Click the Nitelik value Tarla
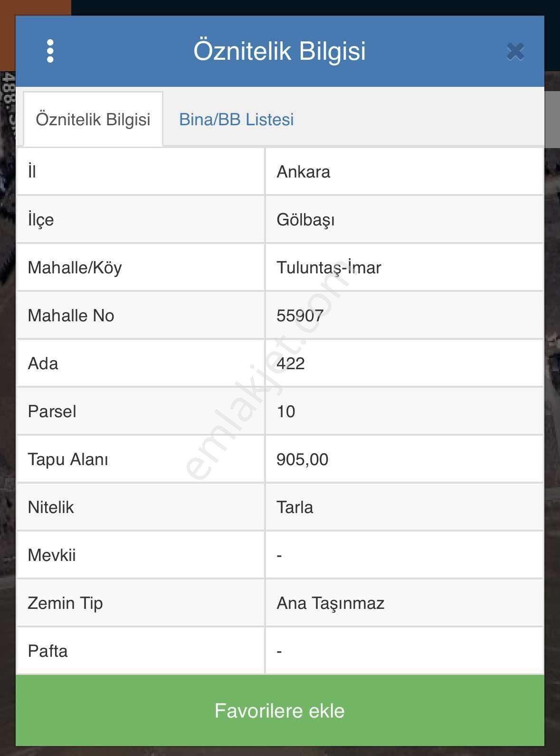 coord(294,507)
